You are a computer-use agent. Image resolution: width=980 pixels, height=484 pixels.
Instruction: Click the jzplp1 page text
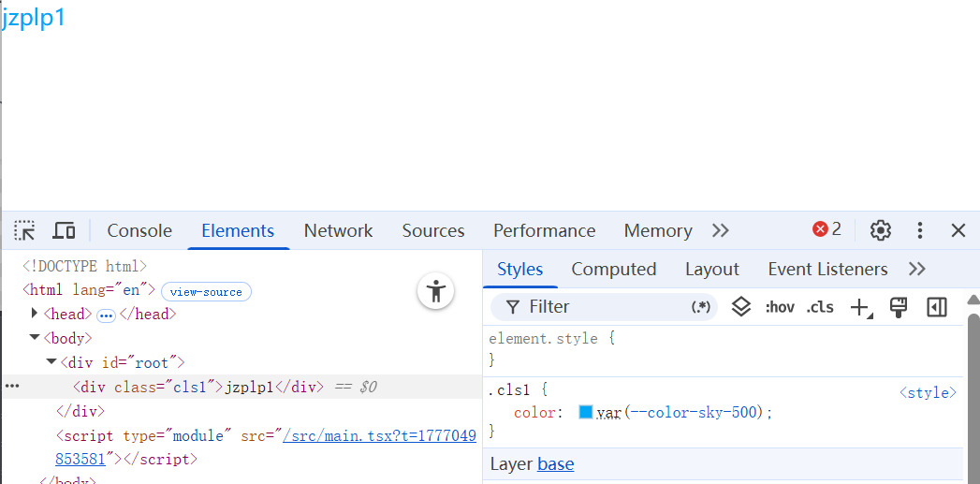[x=33, y=19]
